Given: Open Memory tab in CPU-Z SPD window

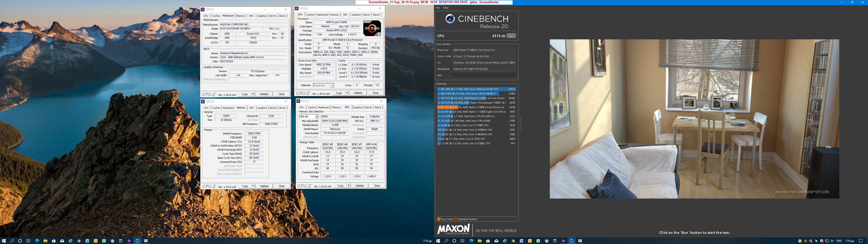Looking at the screenshot, I should (x=337, y=107).
